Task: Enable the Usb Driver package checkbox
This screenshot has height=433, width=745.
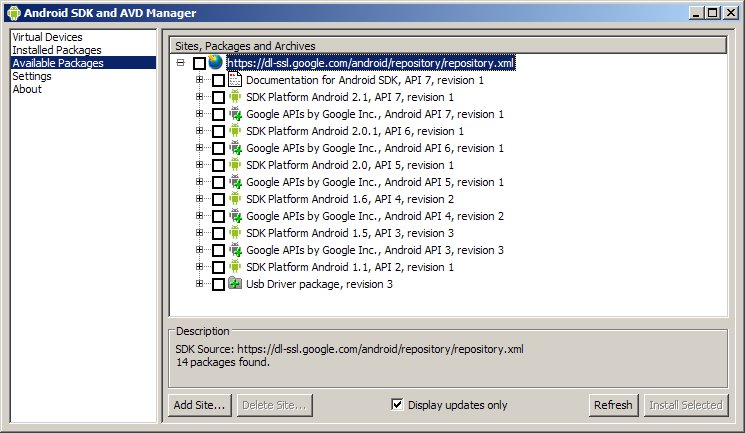Action: click(x=218, y=285)
